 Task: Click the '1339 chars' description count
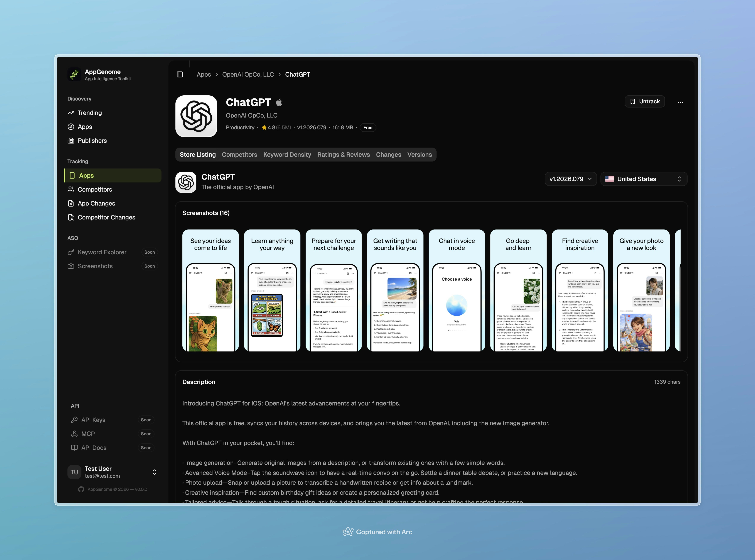tap(667, 382)
